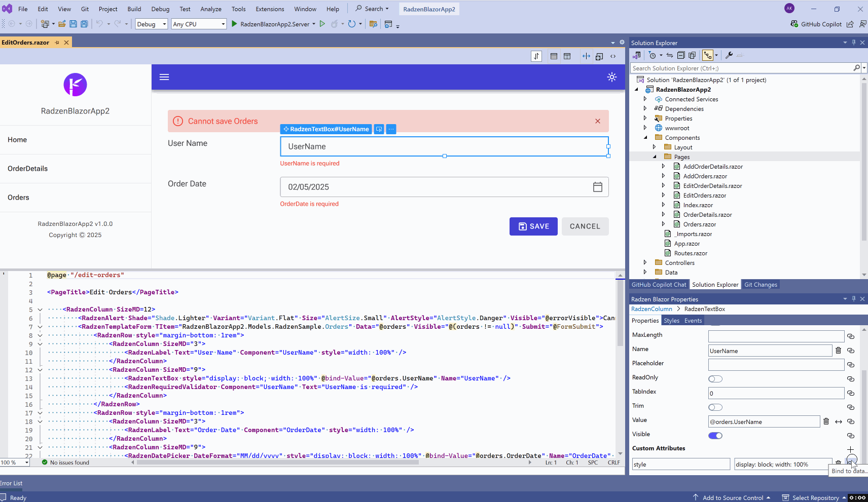Turn off the Visible property switch
Screen dimensions: 868x502
click(715, 436)
